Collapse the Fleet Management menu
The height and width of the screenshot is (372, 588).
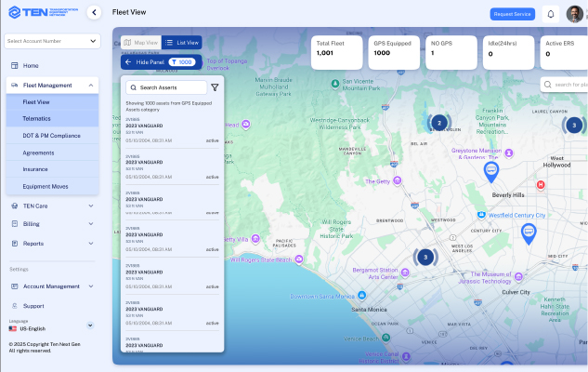[91, 86]
